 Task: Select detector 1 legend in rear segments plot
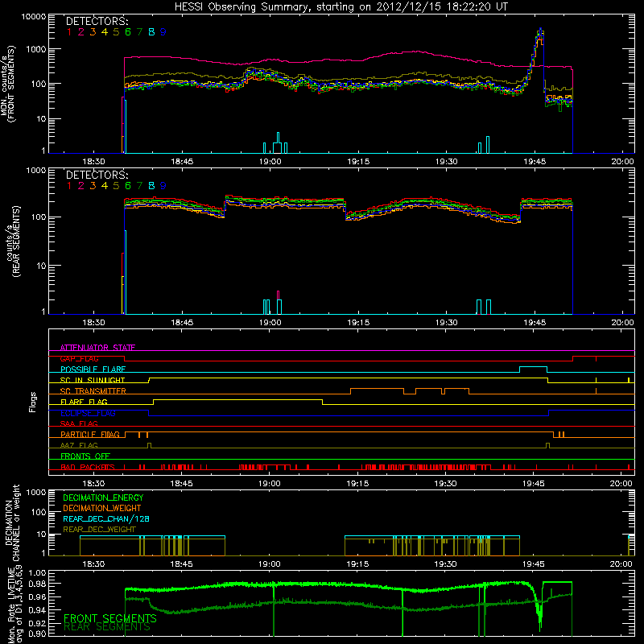pyautogui.click(x=69, y=186)
